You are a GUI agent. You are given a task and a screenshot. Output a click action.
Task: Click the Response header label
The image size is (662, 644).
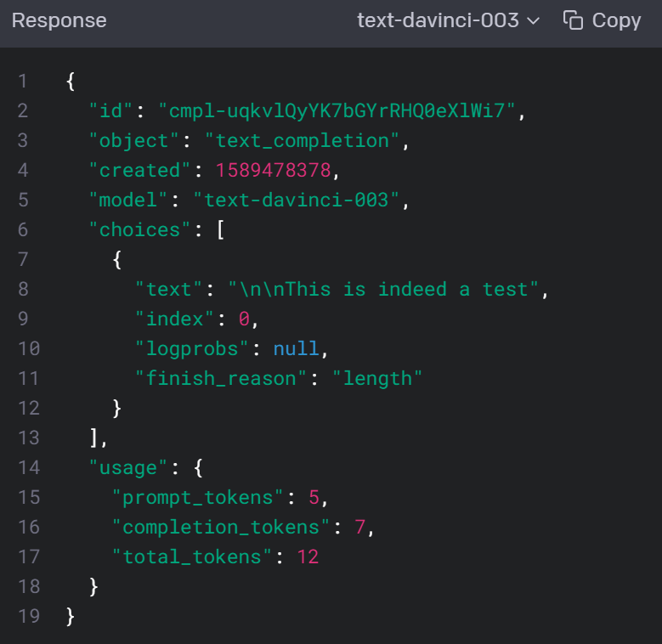pyautogui.click(x=59, y=20)
